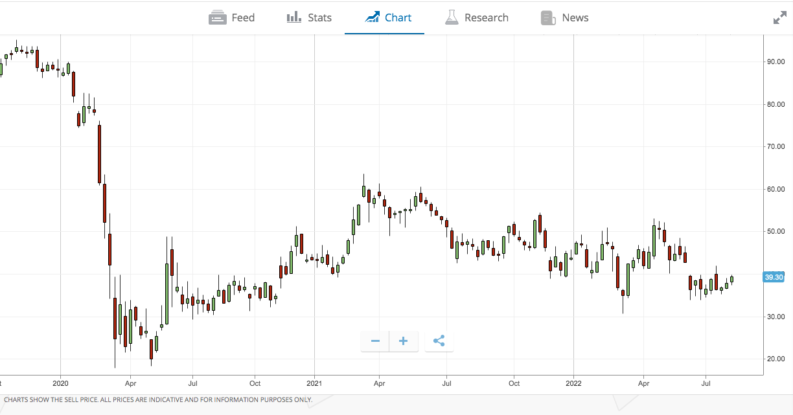Image resolution: width=793 pixels, height=415 pixels.
Task: Click the sell price disclaimer text
Action: [157, 400]
